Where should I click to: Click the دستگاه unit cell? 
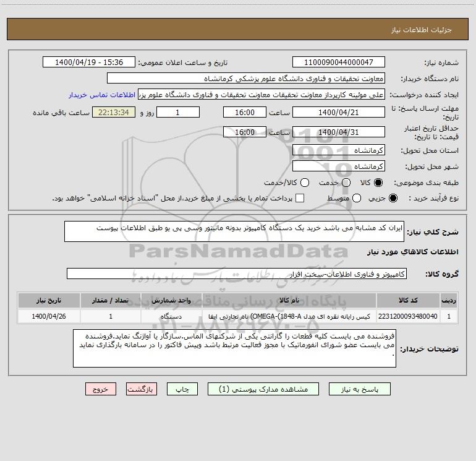pos(171,316)
